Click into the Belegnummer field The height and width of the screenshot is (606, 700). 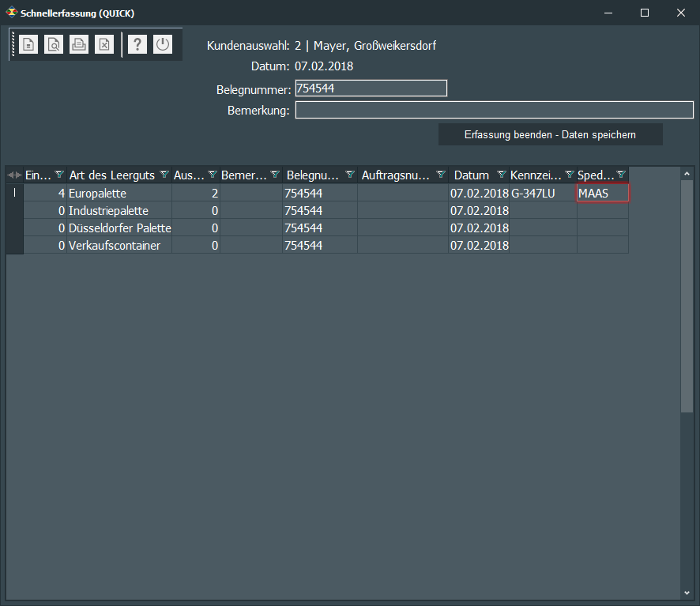(371, 88)
